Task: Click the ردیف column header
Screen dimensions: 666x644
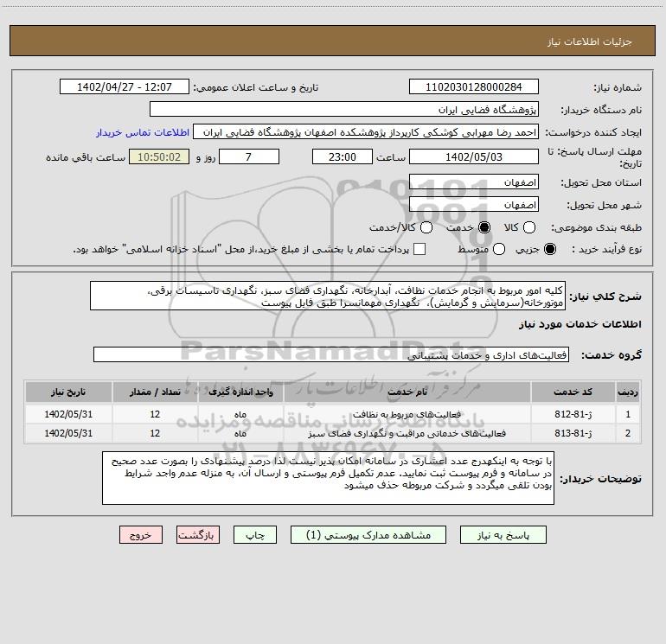Action: [628, 392]
